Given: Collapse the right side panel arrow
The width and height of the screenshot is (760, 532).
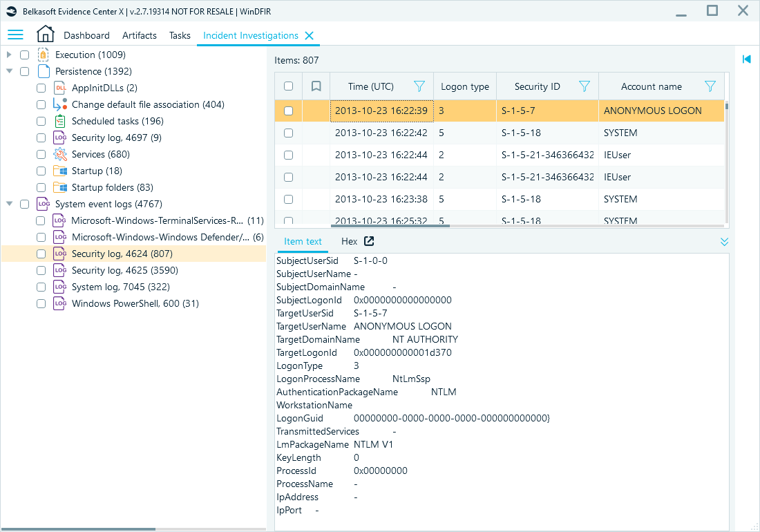Looking at the screenshot, I should coord(746,59).
